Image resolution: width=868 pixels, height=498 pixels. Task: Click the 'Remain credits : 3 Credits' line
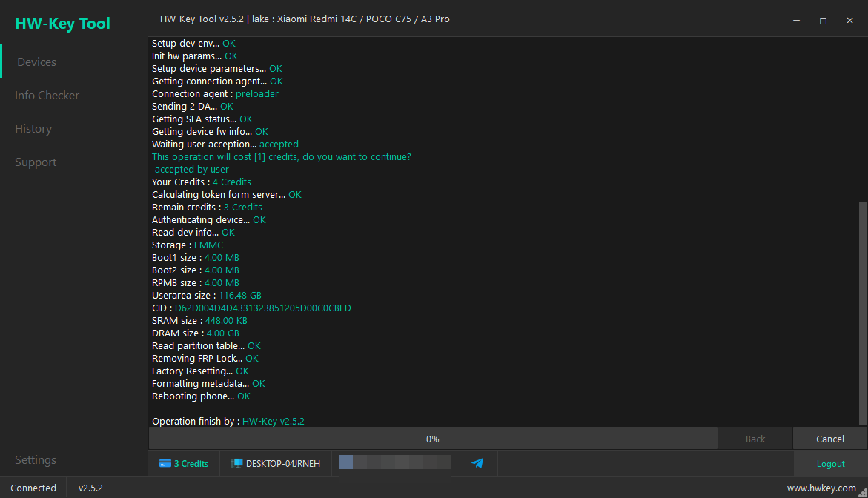click(207, 207)
